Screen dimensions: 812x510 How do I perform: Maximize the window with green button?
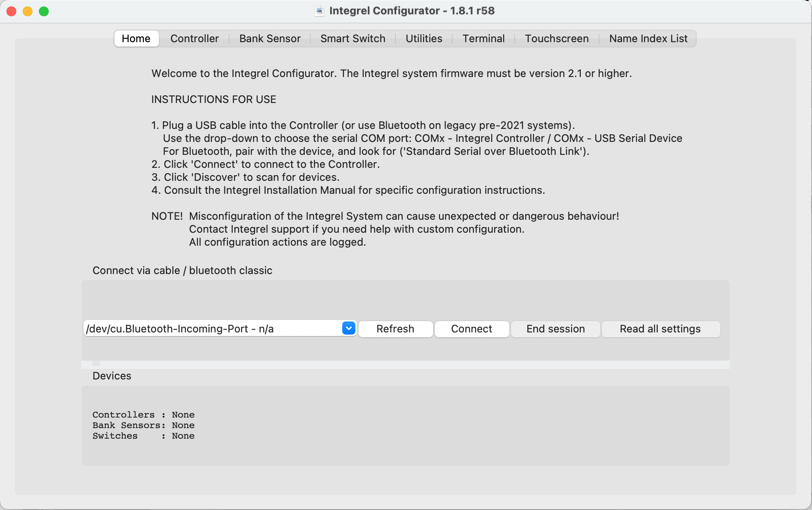(x=44, y=11)
